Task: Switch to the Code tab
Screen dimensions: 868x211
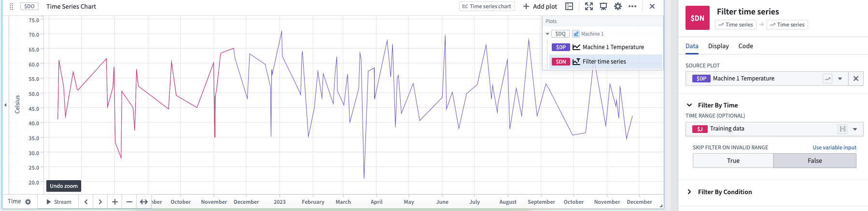Action: click(745, 46)
